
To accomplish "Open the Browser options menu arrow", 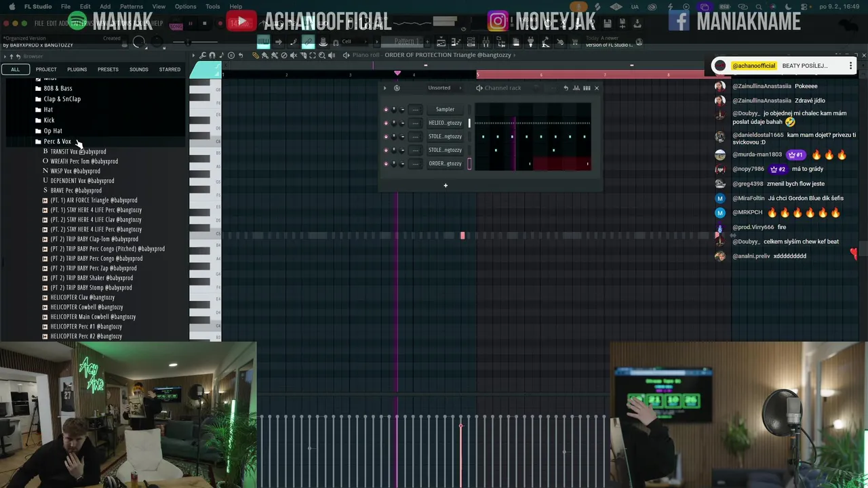I will pos(5,56).
